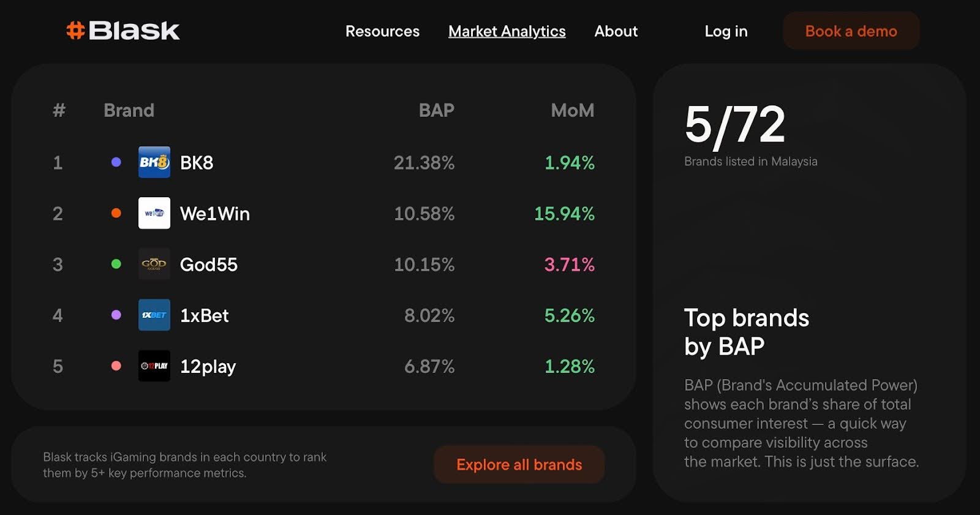Click the pink color dot beside 12play
Image resolution: width=980 pixels, height=515 pixels.
pos(116,366)
